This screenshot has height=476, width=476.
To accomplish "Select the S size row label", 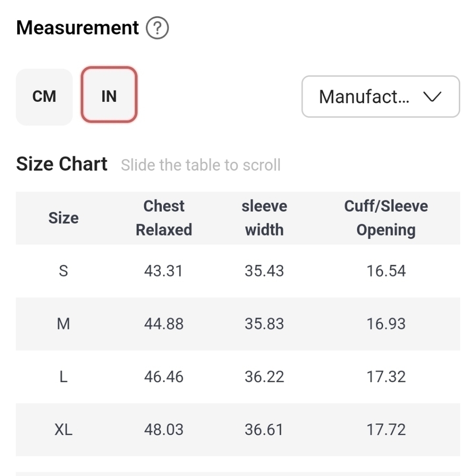I will (x=63, y=271).
